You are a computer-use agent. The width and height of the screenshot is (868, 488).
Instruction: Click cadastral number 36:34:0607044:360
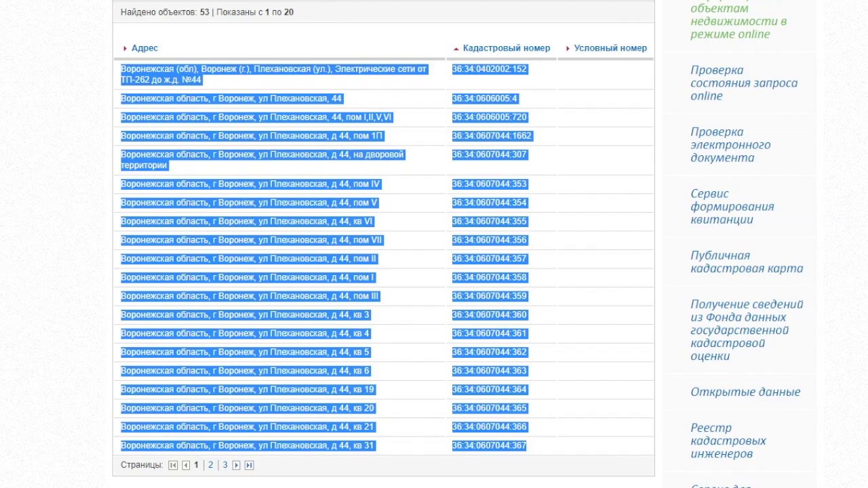tap(489, 315)
